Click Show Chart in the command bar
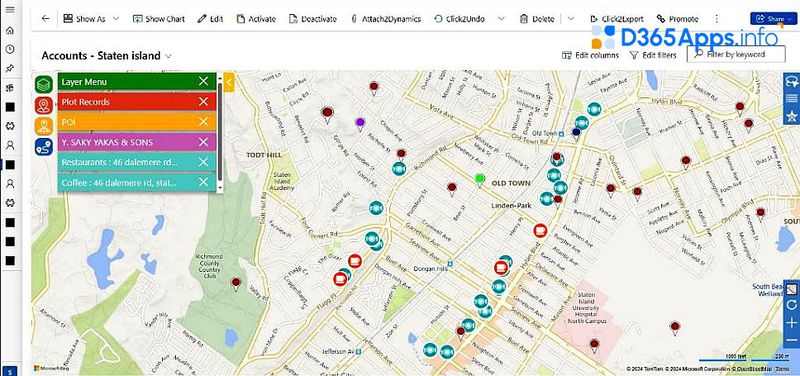The image size is (800, 376). point(159,19)
